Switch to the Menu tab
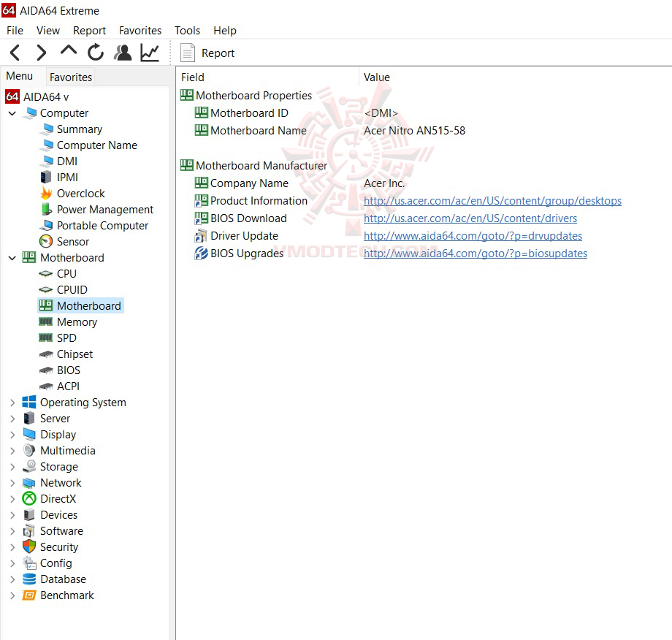Screen dimensions: 672x640 [x=19, y=76]
